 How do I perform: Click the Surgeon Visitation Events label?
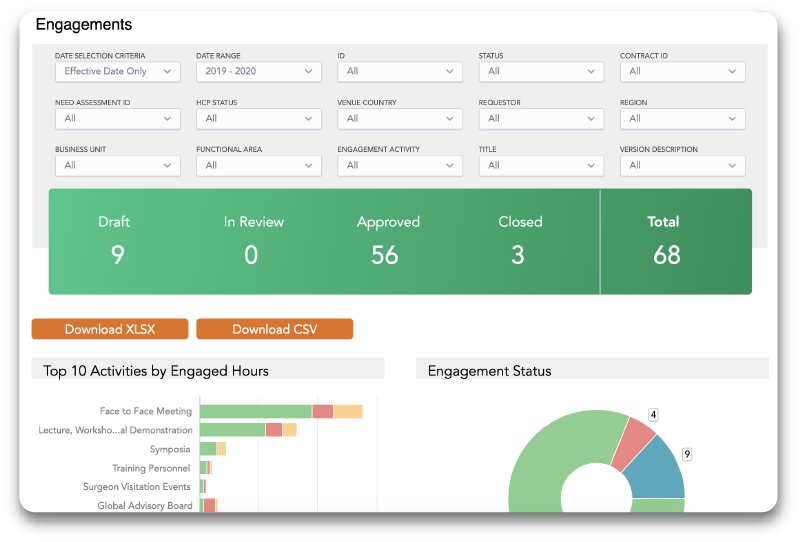[137, 487]
